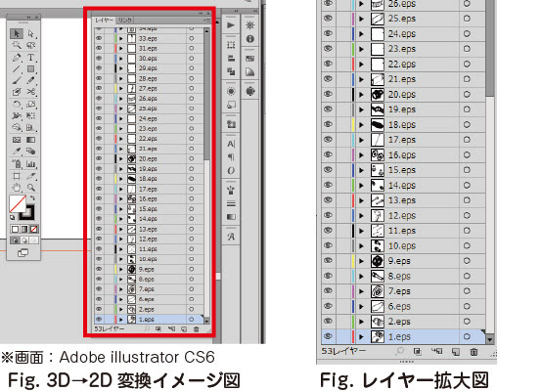Switch to the リンク tab
This screenshot has height=392, width=542.
[x=124, y=21]
